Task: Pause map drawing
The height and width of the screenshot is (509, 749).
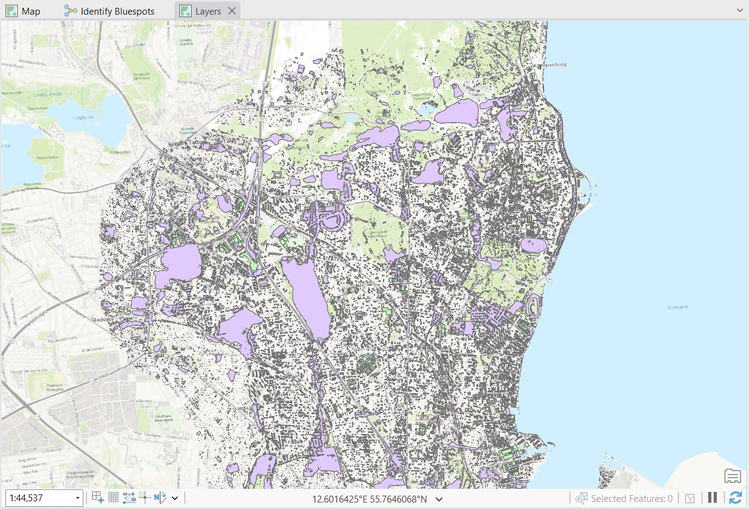Action: [x=712, y=498]
